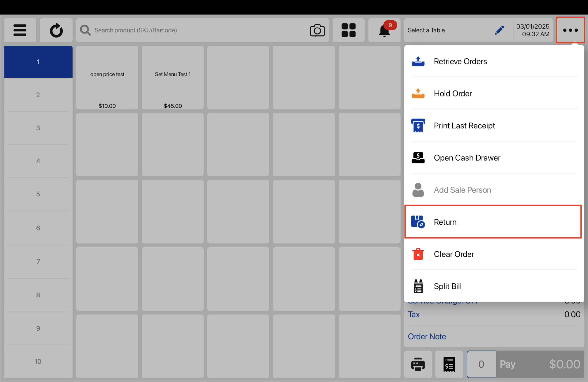
Task: Click the refresh reload icon
Action: pyautogui.click(x=56, y=30)
